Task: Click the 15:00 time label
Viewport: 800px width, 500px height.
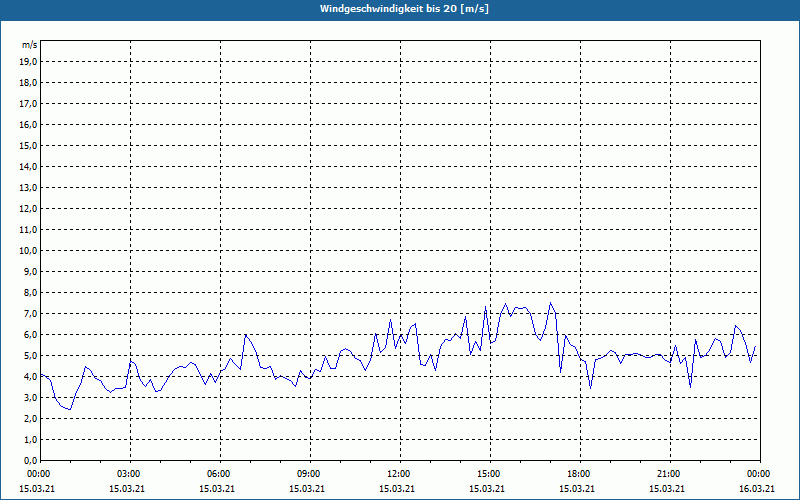Action: pos(490,474)
